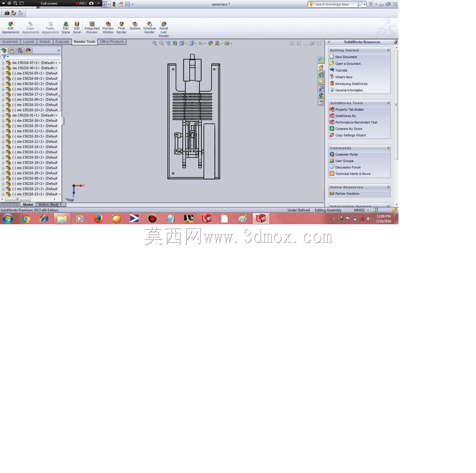Viewport: 476px width, 473px height.
Task: Click the Schedule Render tool
Action: point(149,28)
